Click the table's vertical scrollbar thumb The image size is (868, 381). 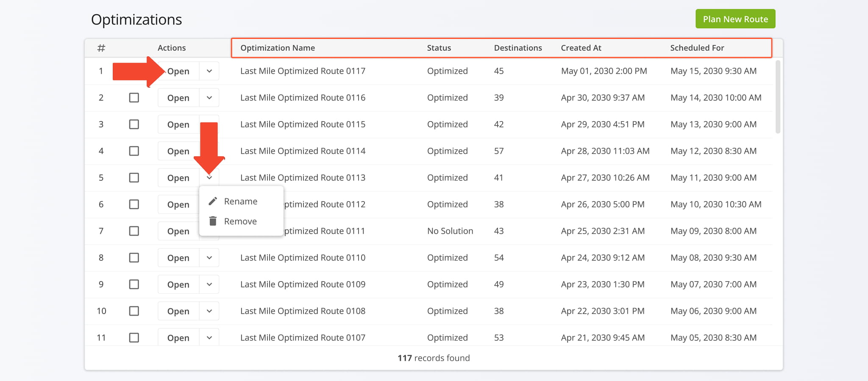pos(777,97)
